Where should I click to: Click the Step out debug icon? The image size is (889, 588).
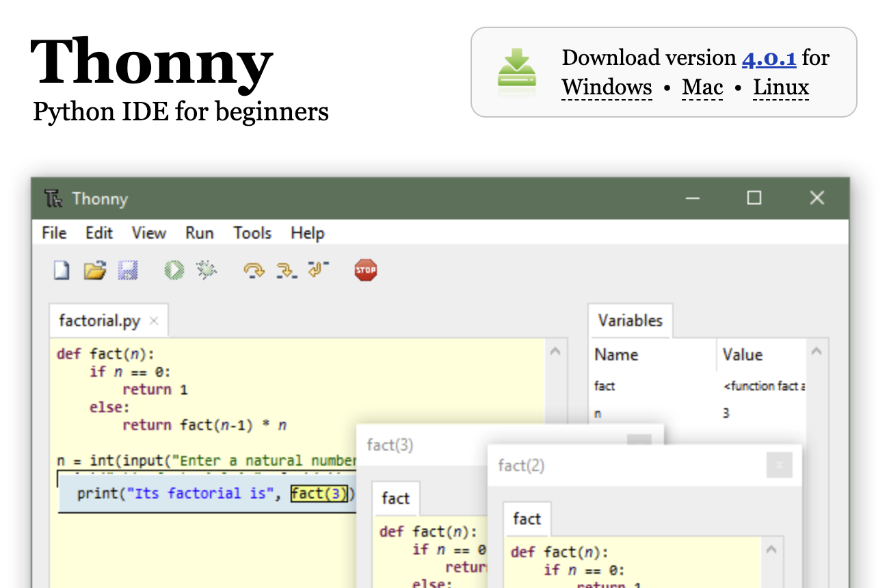(x=318, y=269)
